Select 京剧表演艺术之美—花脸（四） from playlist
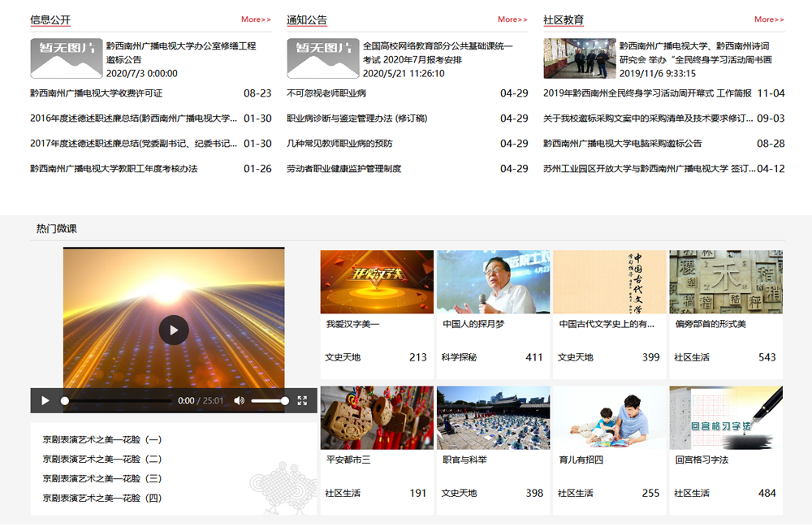 click(x=102, y=499)
